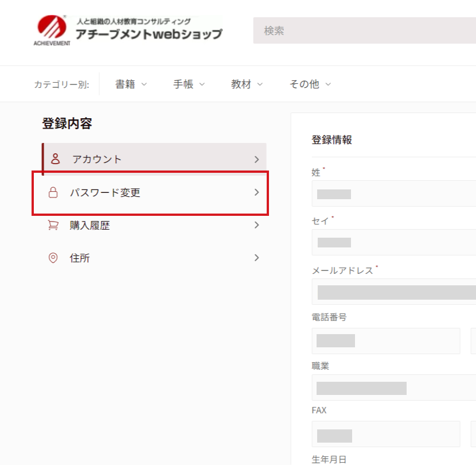Viewport: 476px width, 465px height.
Task: Open the 手帳 category dropdown
Action: click(189, 84)
